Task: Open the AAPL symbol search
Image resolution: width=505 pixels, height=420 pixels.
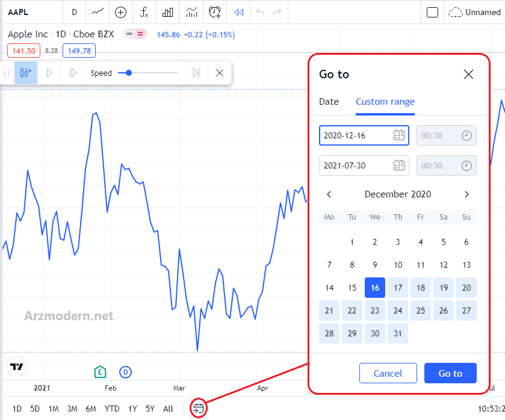Action: click(18, 12)
